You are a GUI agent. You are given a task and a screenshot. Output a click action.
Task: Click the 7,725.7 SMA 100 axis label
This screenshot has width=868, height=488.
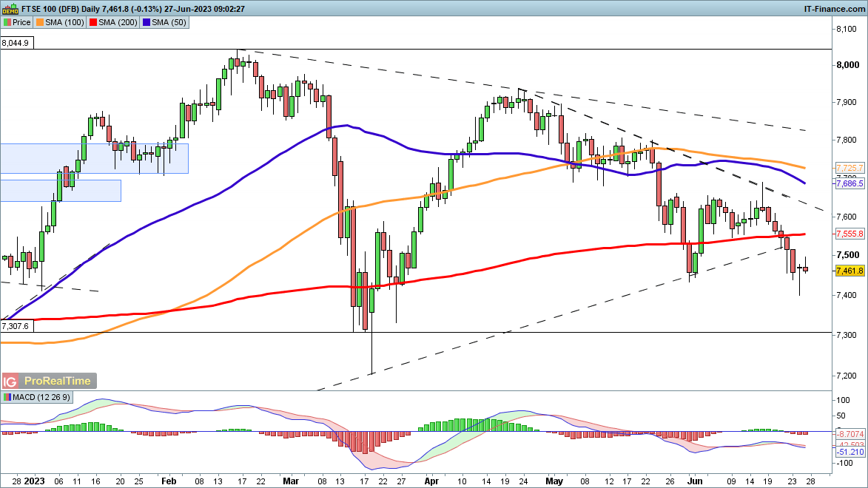pos(849,168)
